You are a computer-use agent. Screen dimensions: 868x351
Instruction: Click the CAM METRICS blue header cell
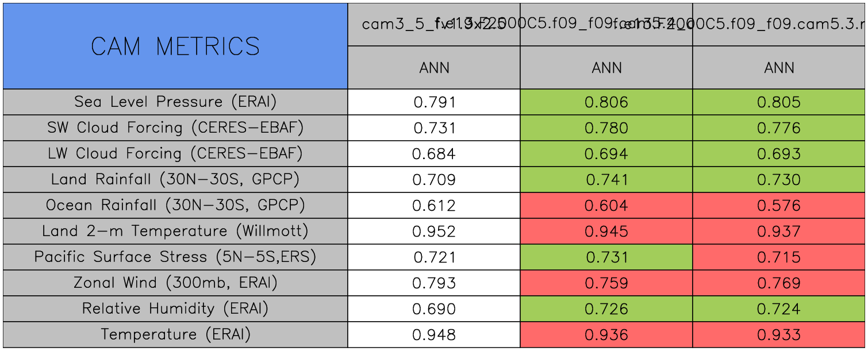(x=175, y=46)
